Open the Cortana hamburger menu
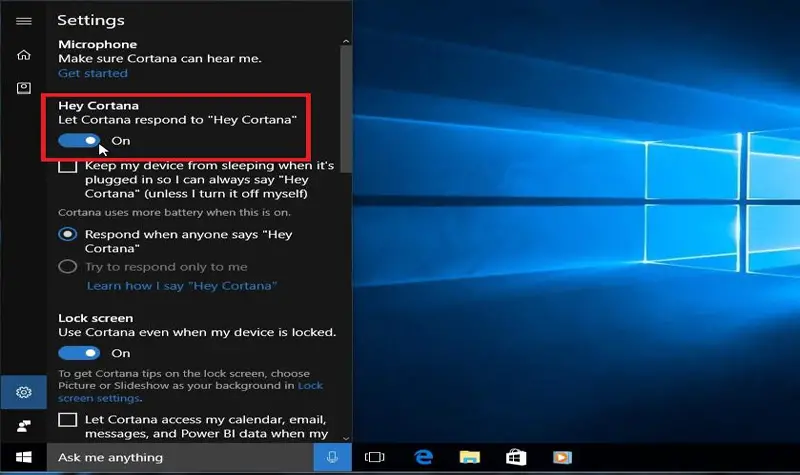This screenshot has height=475, width=800. tap(23, 21)
